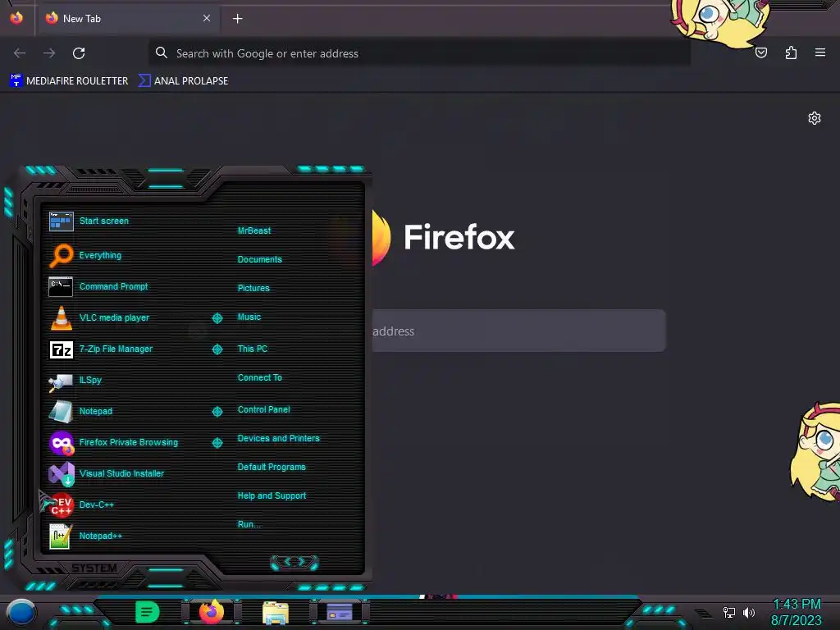Personalize new tab gear icon
This screenshot has width=840, height=630.
(x=815, y=118)
